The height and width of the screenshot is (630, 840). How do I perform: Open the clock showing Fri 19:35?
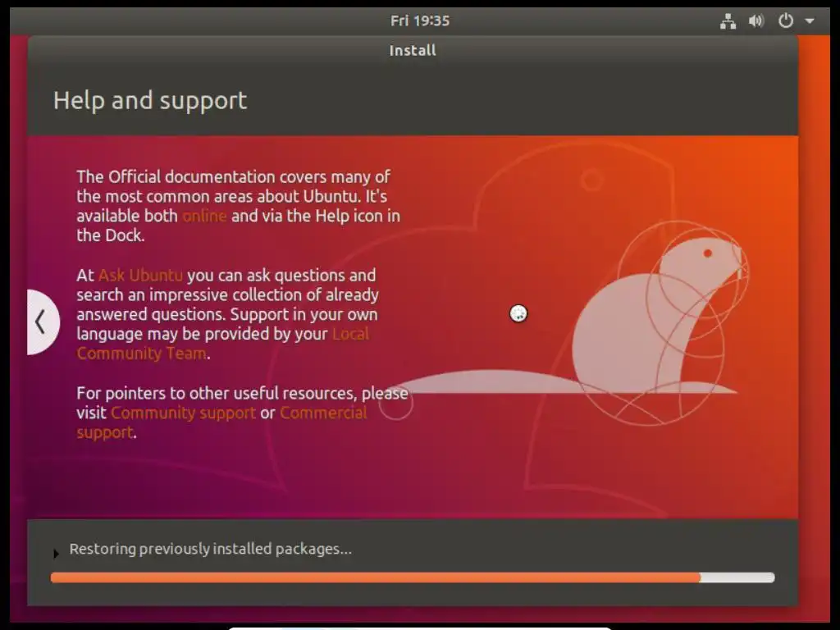coord(420,21)
